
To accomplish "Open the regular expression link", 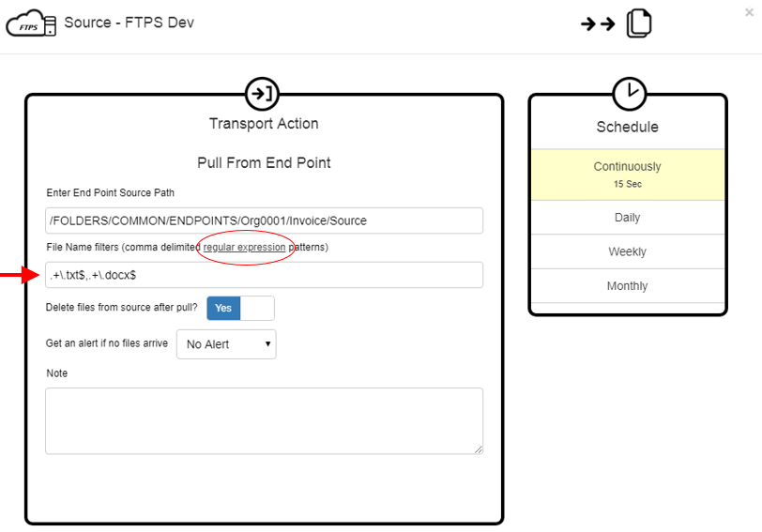I will pos(244,247).
